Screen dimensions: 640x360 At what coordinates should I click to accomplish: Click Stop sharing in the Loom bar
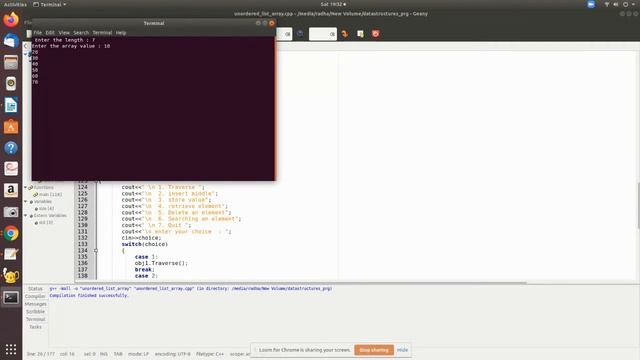coord(374,350)
